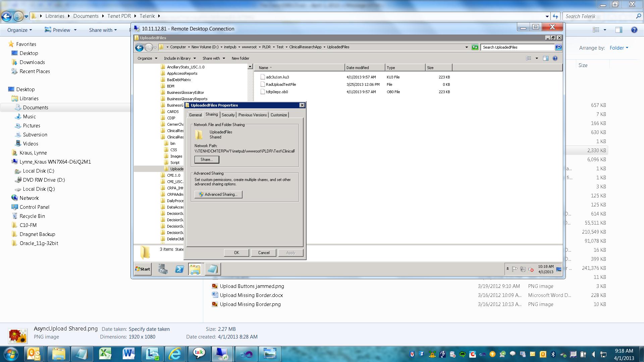644x362 pixels.
Task: Open Lync from the Windows 7 taskbar
Action: click(x=152, y=354)
